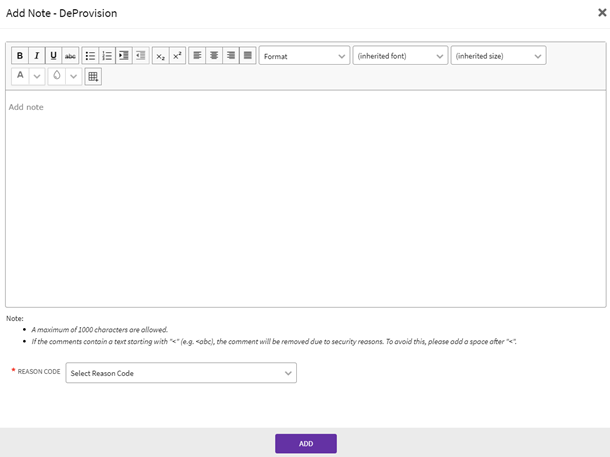The height and width of the screenshot is (457, 610).
Task: Open the font color picker arrow
Action: pos(37,76)
